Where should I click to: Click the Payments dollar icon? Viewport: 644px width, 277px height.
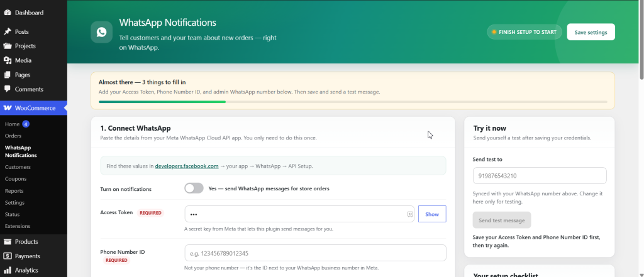(8, 256)
